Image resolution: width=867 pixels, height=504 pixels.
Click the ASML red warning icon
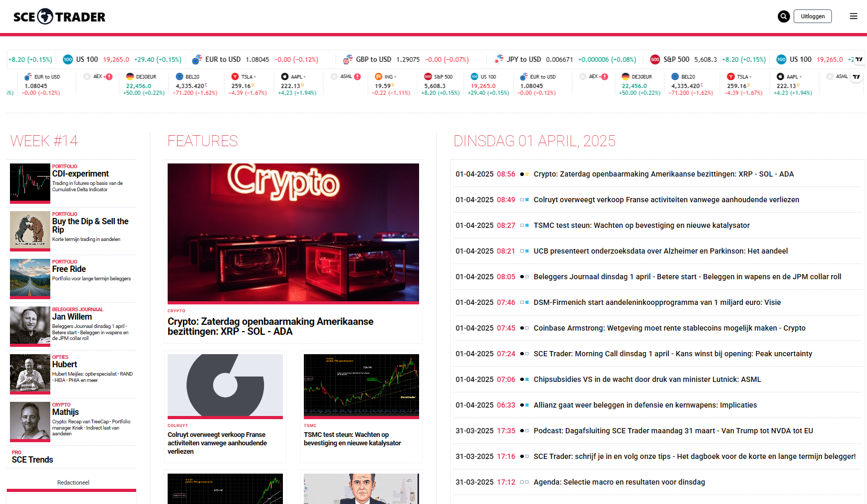pos(357,76)
